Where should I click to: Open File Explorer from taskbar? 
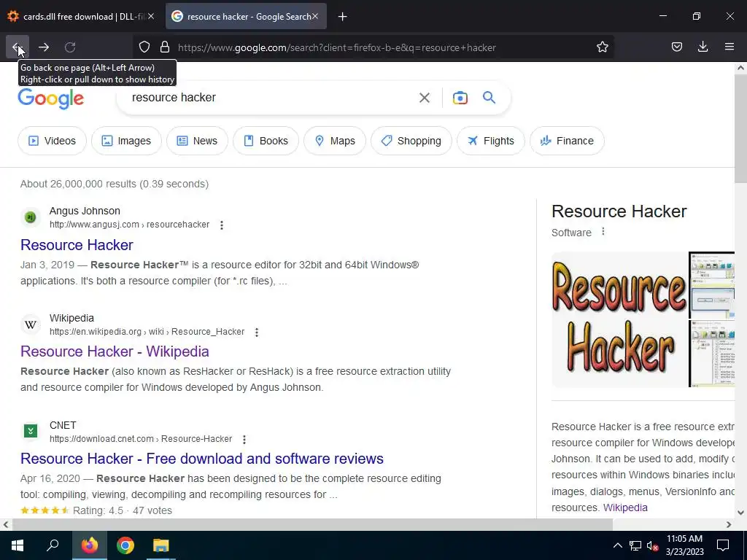[161, 545]
